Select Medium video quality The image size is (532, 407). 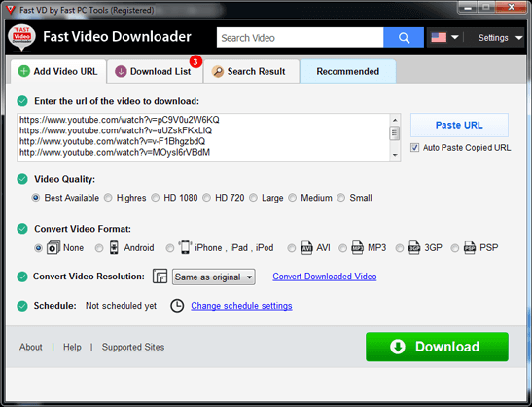(x=293, y=198)
